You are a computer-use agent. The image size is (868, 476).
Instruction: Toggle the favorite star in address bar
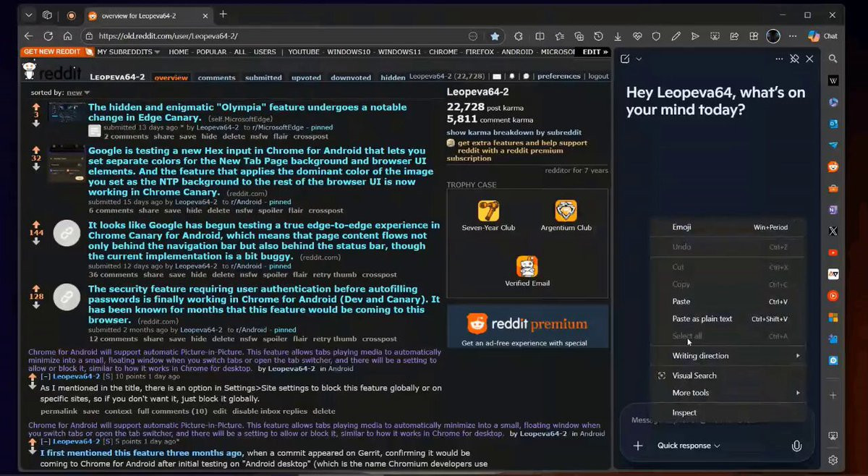495,36
